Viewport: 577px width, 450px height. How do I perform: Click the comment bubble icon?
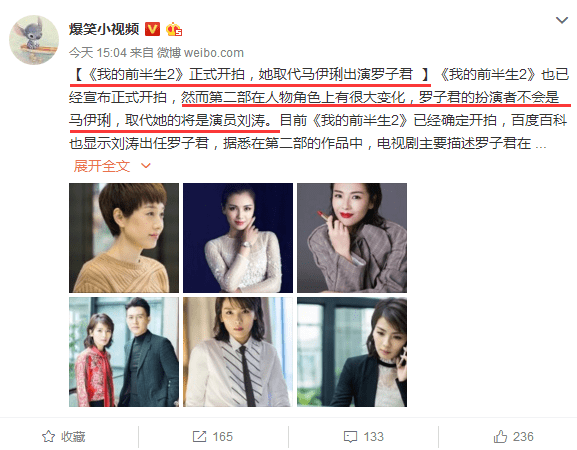pos(350,437)
